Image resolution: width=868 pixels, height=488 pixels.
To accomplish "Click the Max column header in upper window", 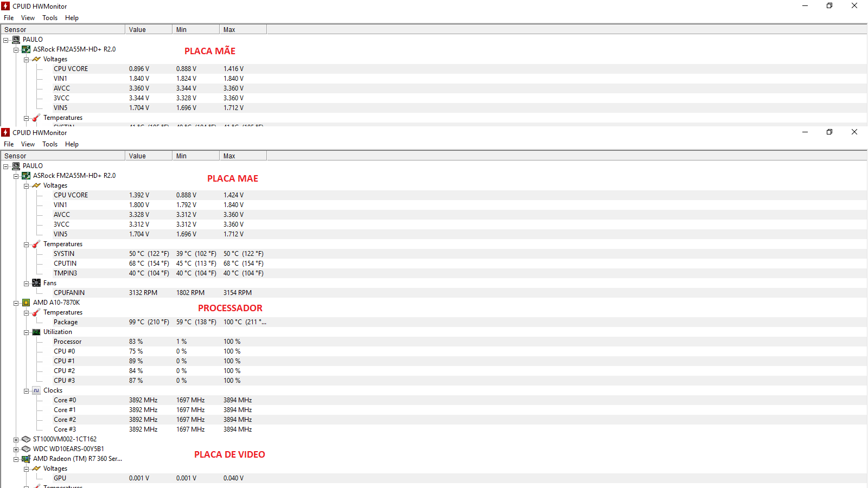I will 243,30.
